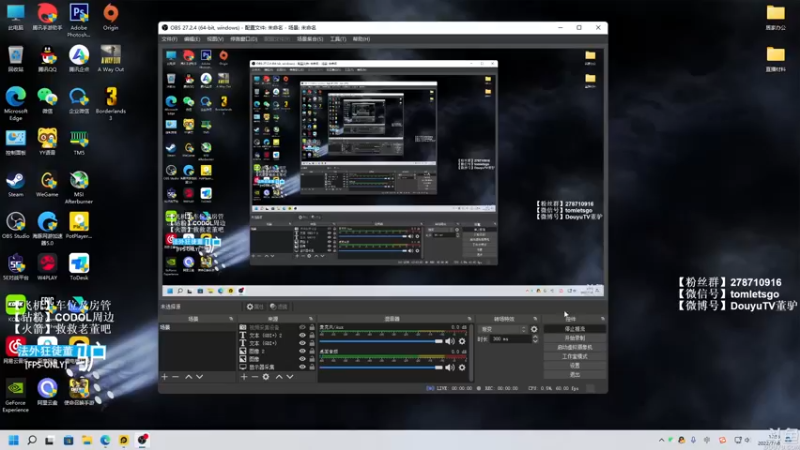This screenshot has width=800, height=450.
Task: Open the 停靠窗口(D) menu in OBS
Action: (x=244, y=39)
